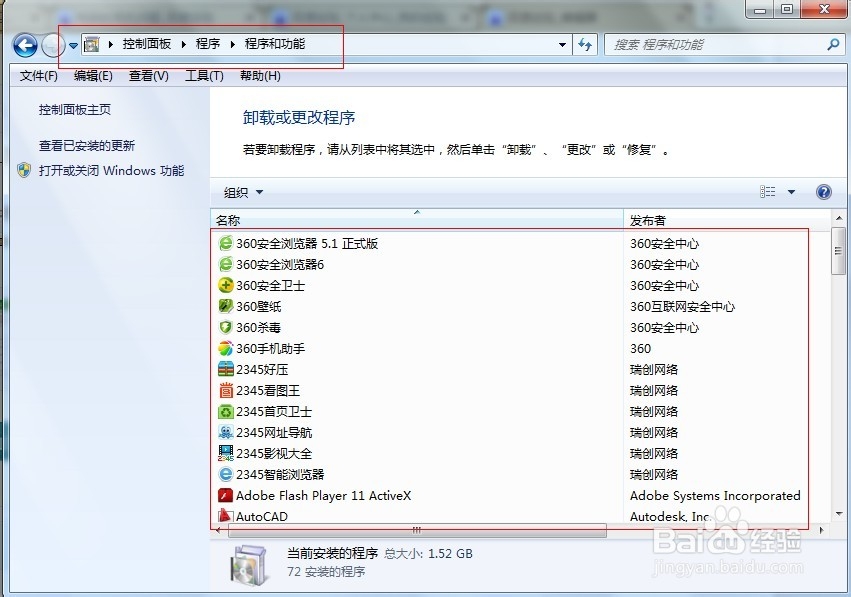
Task: Click the vertical scrollbar thumb
Action: tap(839, 251)
